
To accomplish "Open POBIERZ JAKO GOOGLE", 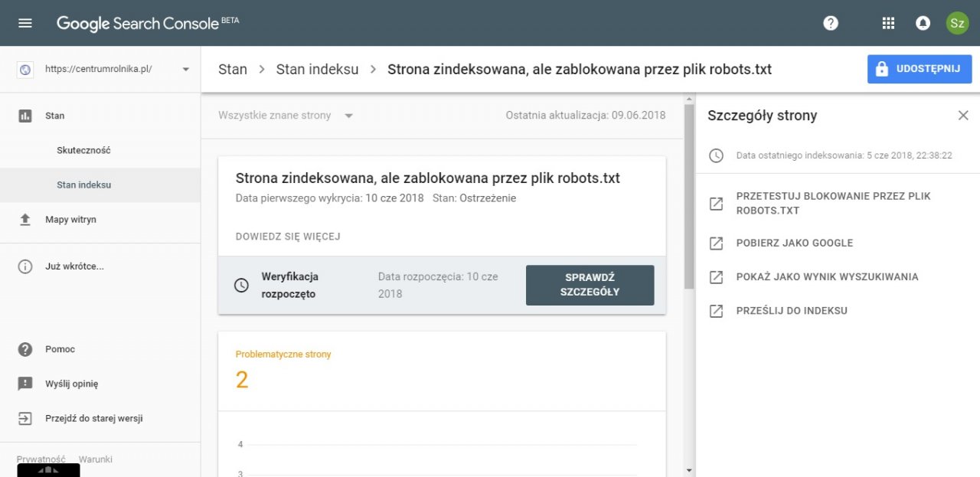I will tap(795, 243).
